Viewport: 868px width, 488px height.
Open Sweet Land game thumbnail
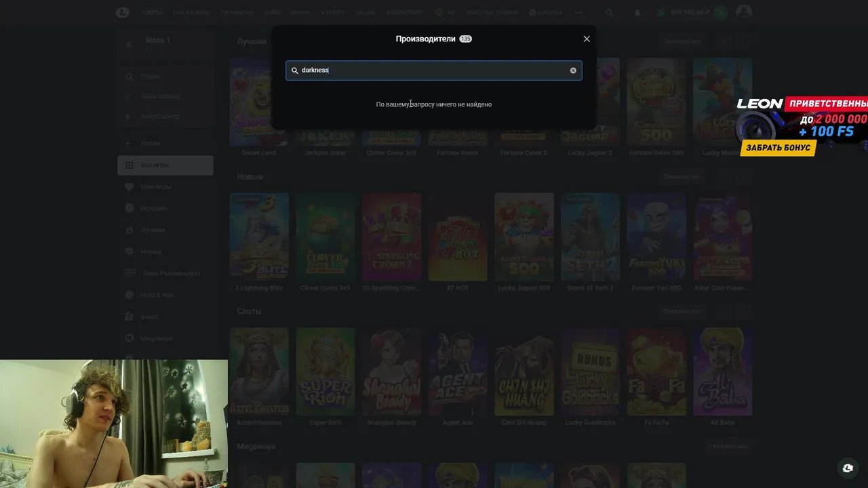[259, 102]
